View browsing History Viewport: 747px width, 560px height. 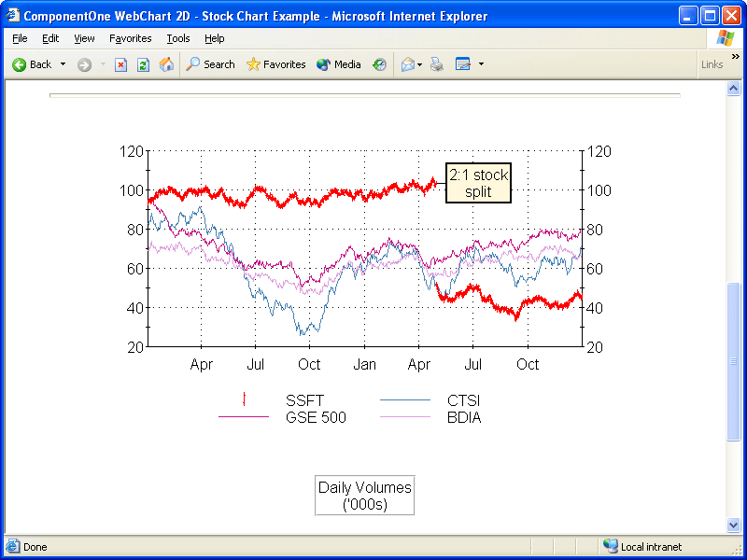pyautogui.click(x=379, y=64)
